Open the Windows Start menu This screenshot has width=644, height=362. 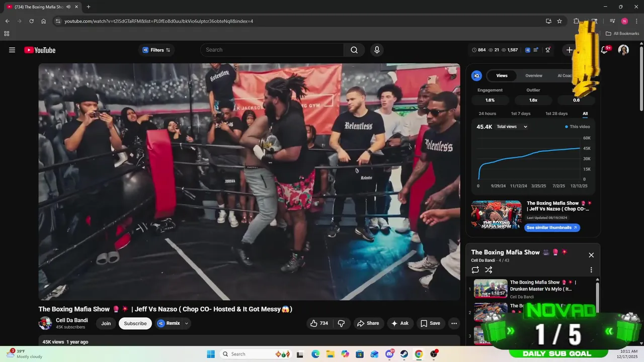pos(211,354)
